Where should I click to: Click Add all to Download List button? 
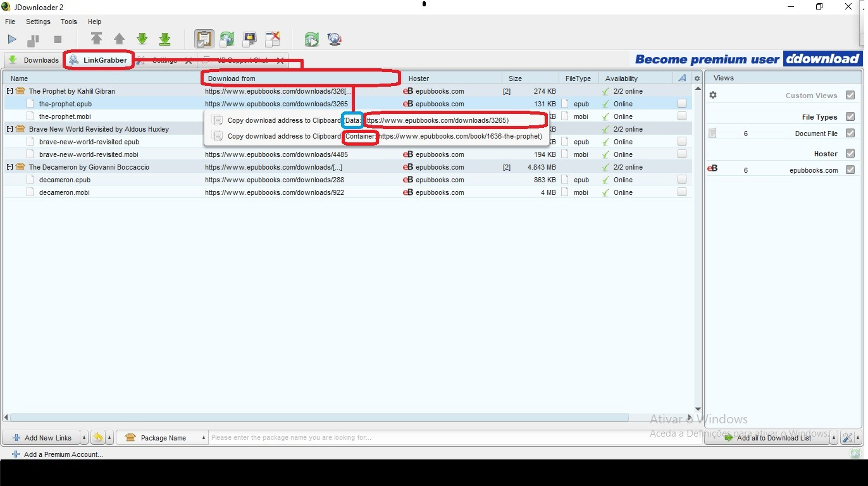(767, 438)
